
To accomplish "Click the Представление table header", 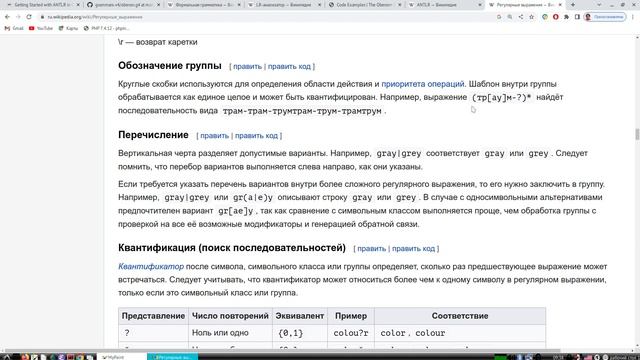I will tap(153, 316).
